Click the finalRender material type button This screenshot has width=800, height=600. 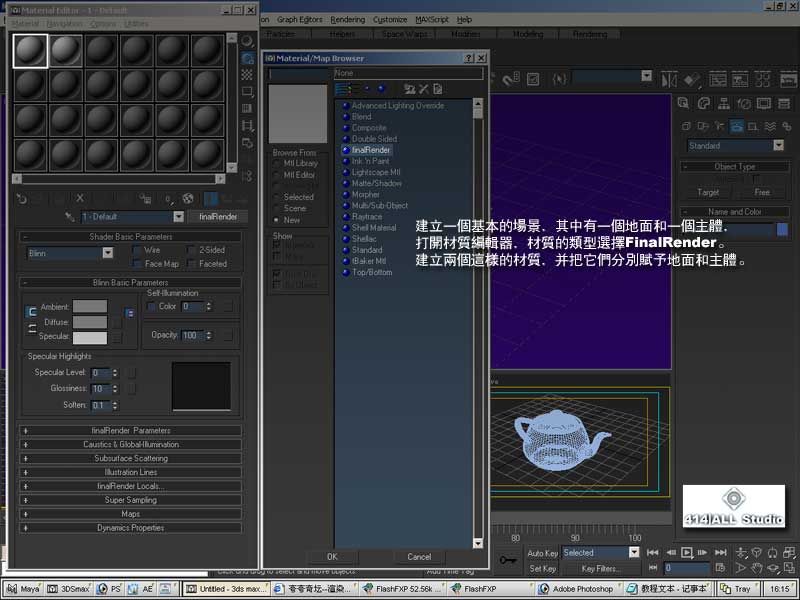coord(218,217)
